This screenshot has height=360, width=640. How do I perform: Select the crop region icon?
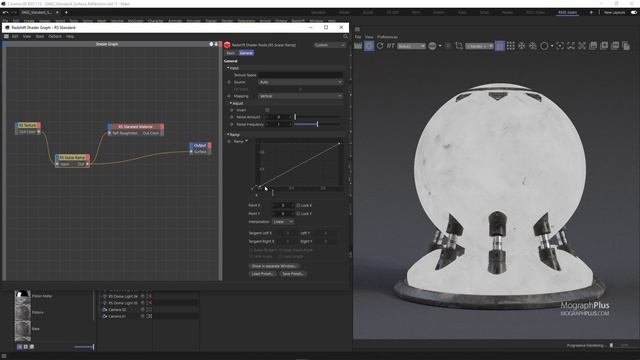point(459,46)
